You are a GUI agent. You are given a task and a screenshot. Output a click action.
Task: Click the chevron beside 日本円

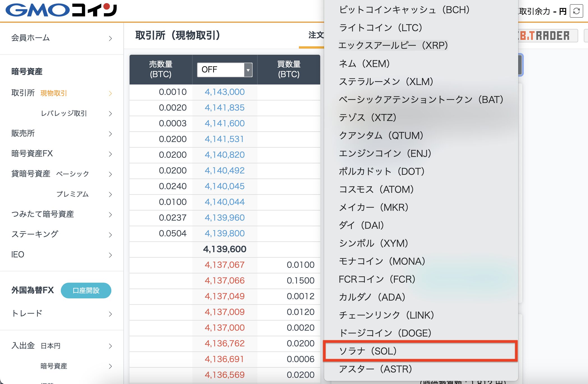[110, 346]
